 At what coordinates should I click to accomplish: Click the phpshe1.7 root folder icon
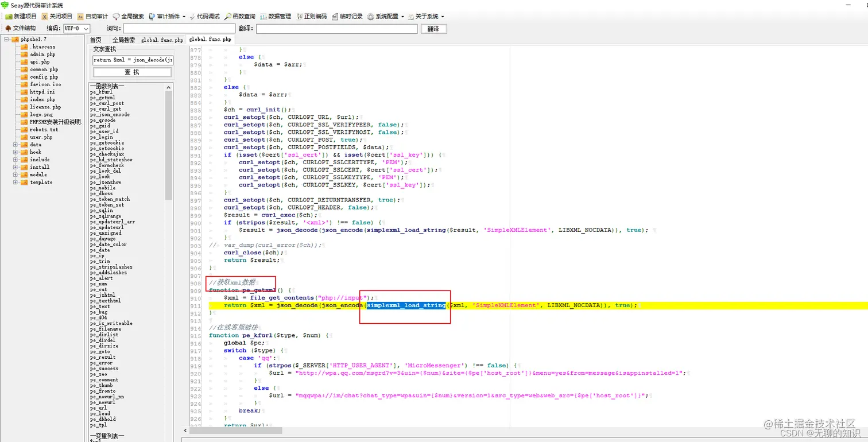(x=15, y=39)
